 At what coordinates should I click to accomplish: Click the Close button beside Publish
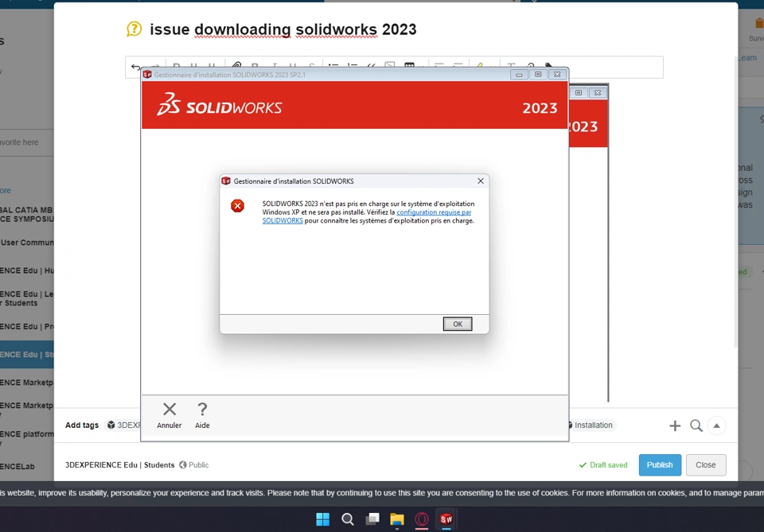point(706,465)
